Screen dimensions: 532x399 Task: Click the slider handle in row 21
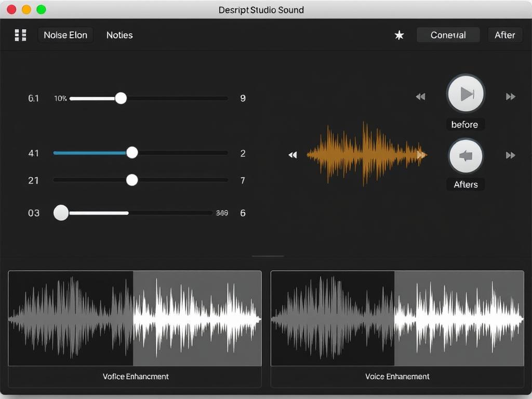pyautogui.click(x=132, y=180)
